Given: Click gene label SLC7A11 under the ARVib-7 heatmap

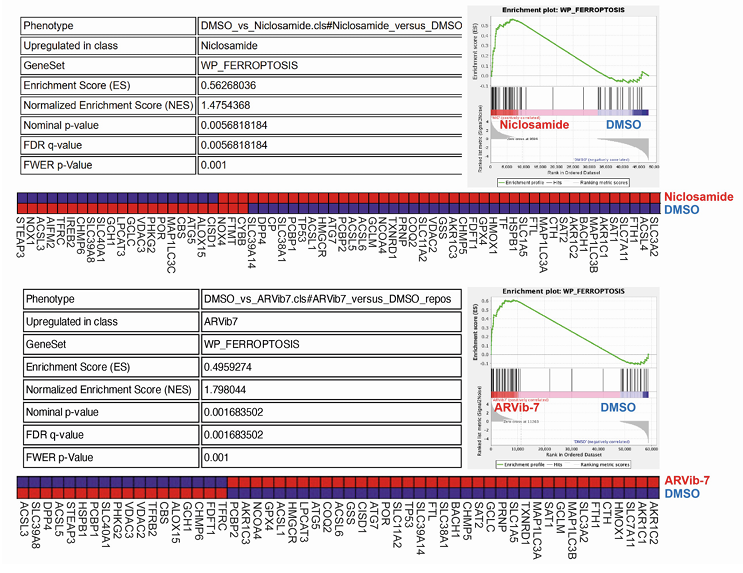Looking at the screenshot, I should click(630, 524).
